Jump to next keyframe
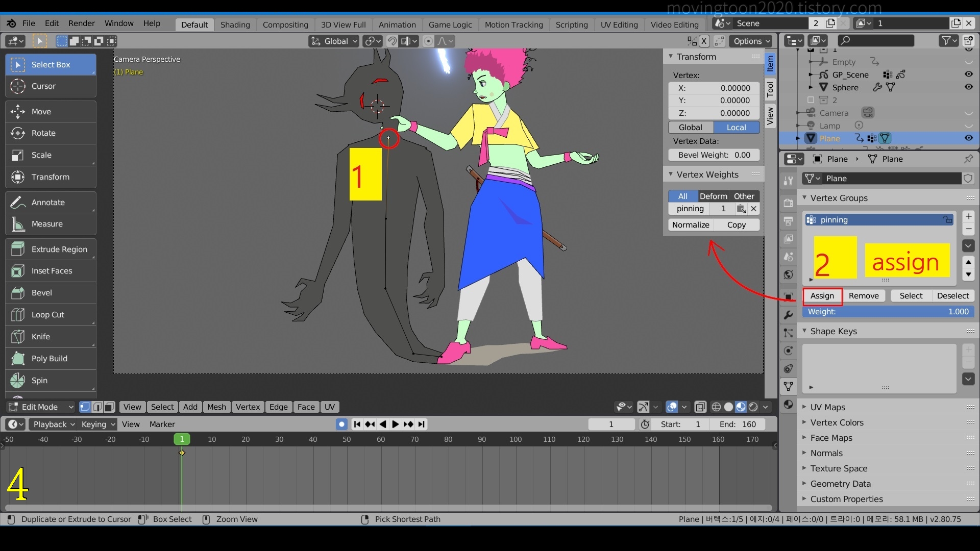The width and height of the screenshot is (980, 551). click(408, 424)
